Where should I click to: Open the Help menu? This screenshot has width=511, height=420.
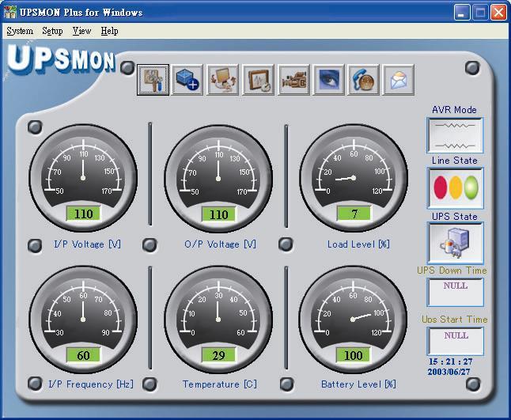tap(109, 31)
